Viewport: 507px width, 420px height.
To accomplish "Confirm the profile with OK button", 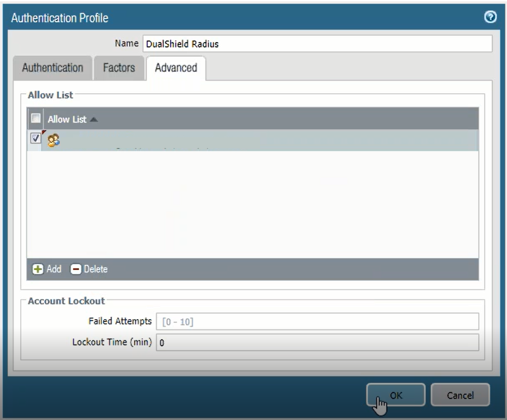I will (396, 395).
